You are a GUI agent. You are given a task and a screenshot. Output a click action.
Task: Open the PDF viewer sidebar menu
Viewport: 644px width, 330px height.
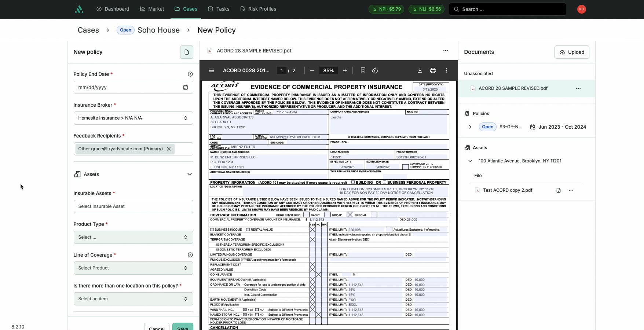point(211,70)
